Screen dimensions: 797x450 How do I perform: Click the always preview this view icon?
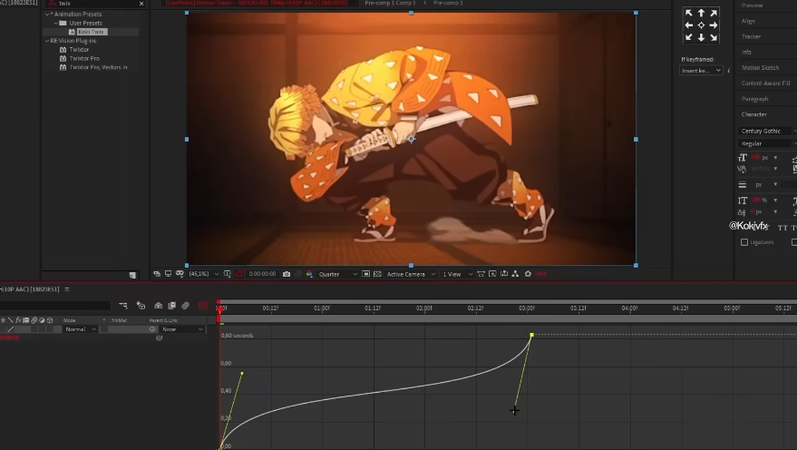[157, 274]
